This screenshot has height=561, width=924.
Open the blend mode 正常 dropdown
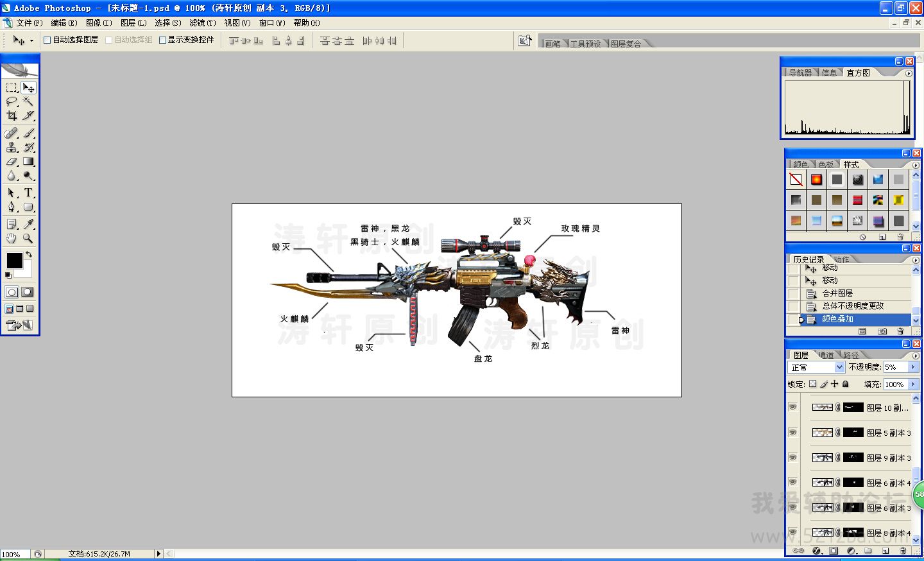click(839, 367)
